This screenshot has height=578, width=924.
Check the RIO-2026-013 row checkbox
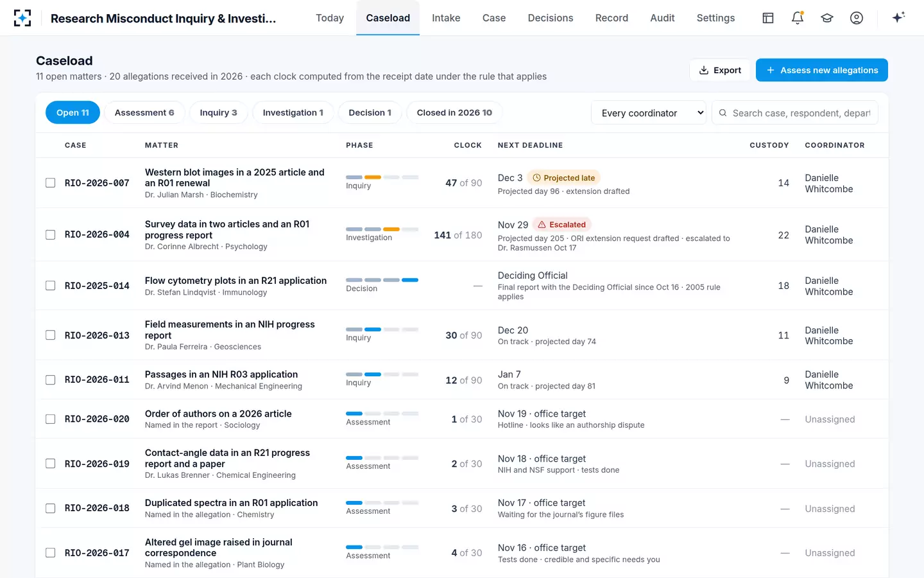(x=50, y=335)
